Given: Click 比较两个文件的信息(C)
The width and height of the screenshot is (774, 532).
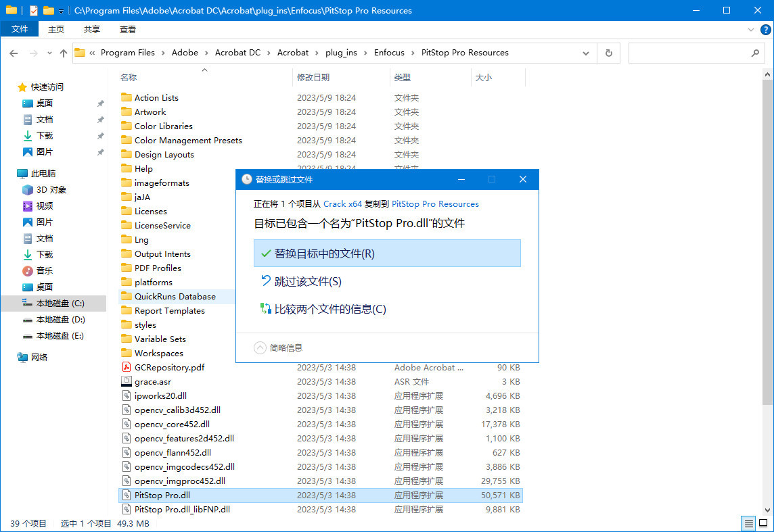Looking at the screenshot, I should coord(330,309).
